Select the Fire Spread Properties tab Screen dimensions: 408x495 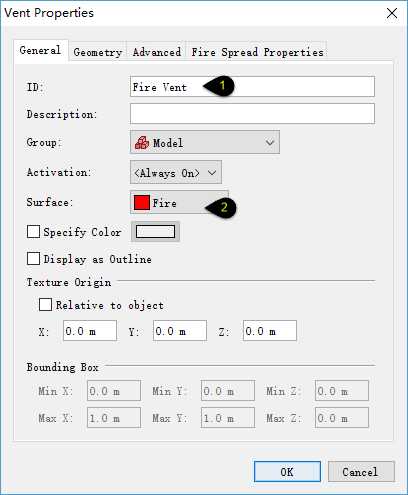tap(257, 52)
